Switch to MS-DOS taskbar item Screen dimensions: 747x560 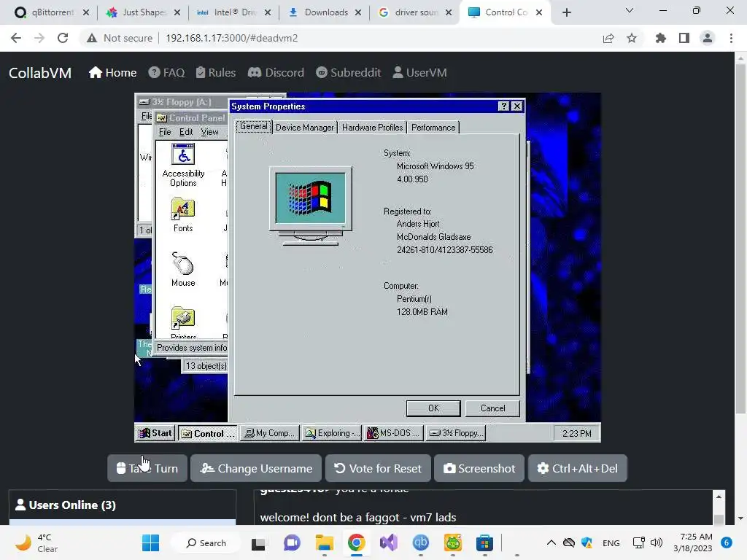coord(393,433)
